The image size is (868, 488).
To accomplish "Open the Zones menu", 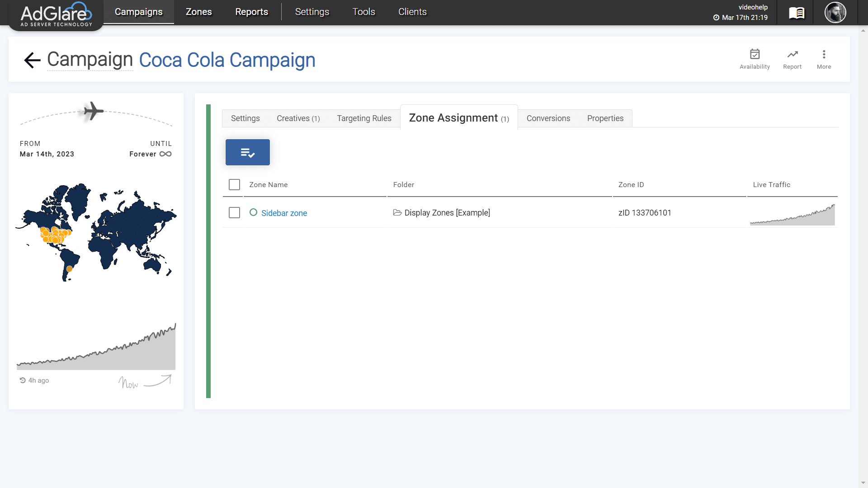I will pyautogui.click(x=198, y=12).
